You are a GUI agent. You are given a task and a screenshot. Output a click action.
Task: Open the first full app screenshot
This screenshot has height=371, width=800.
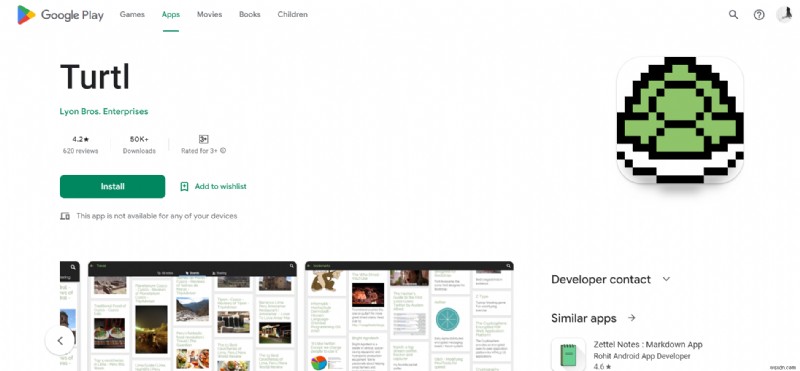[192, 316]
